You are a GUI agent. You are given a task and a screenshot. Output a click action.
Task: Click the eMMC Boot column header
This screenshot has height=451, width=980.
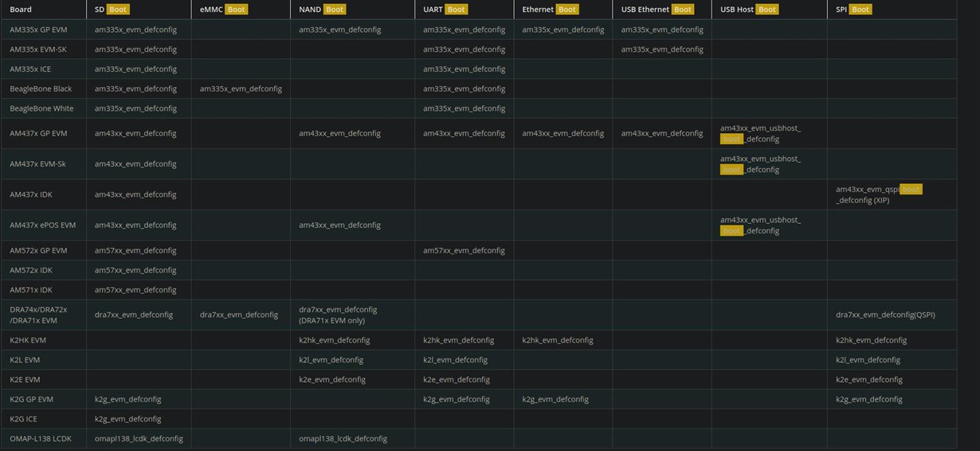pyautogui.click(x=224, y=10)
